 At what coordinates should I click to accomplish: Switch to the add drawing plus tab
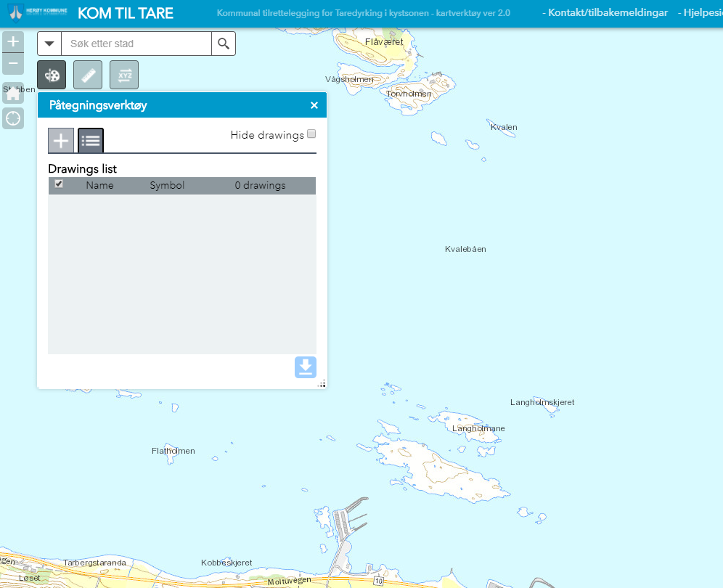pos(61,141)
